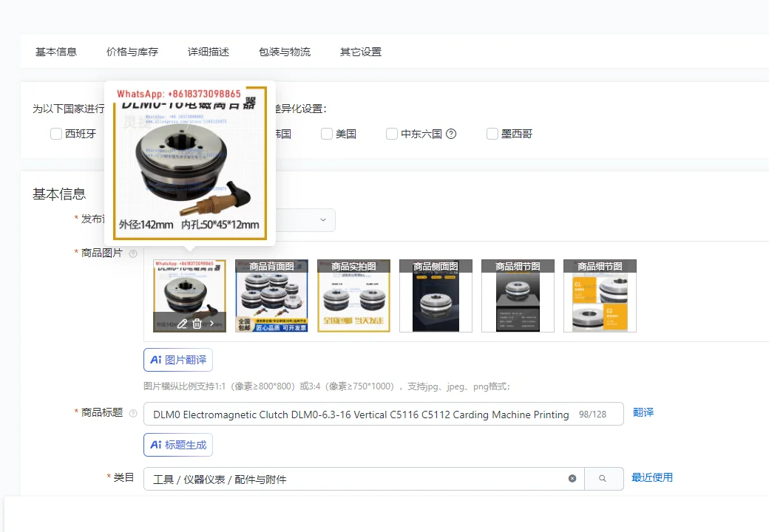Viewport: 769px width, 532px height.
Task: Click the enlarged clutch preview image popup
Action: click(190, 163)
